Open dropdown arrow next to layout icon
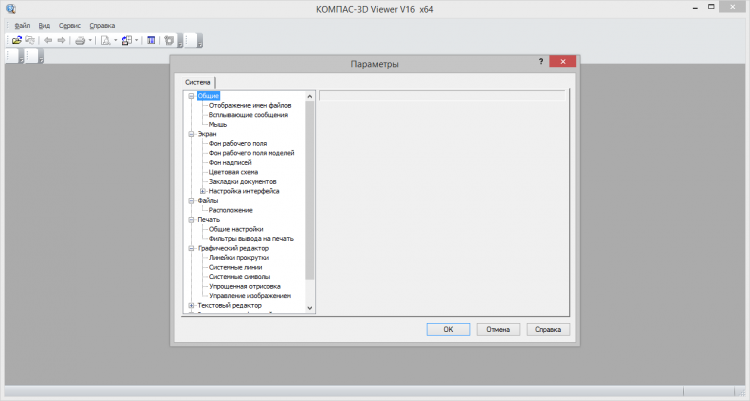The height and width of the screenshot is (401, 750). tap(136, 41)
